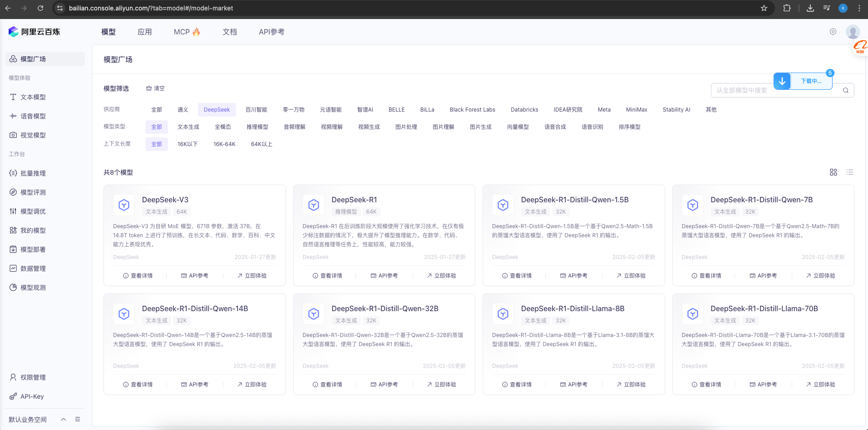Open 模型评测 in sidebar

[x=45, y=192]
